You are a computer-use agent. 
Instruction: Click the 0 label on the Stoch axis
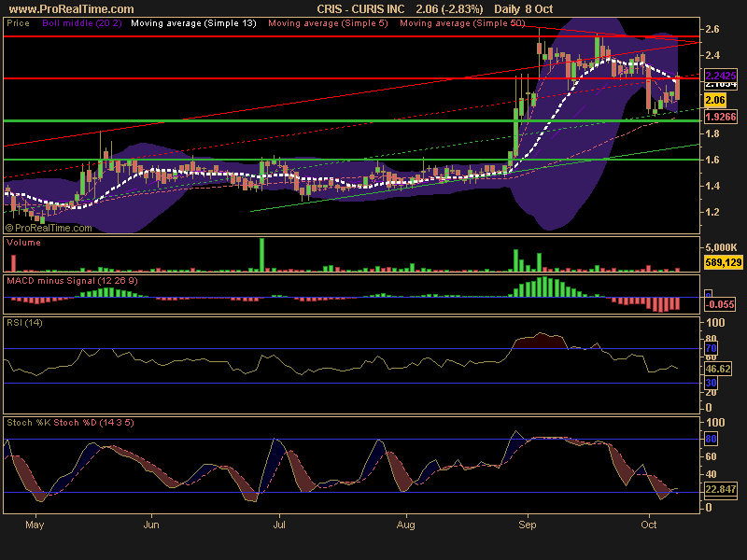pos(710,508)
